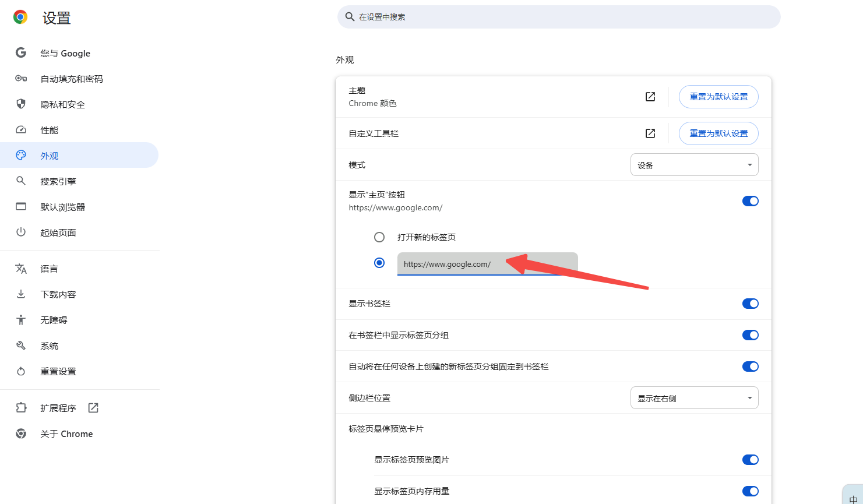Click the magnifier icon beside 搜索引擎
The width and height of the screenshot is (863, 504).
pos(21,181)
